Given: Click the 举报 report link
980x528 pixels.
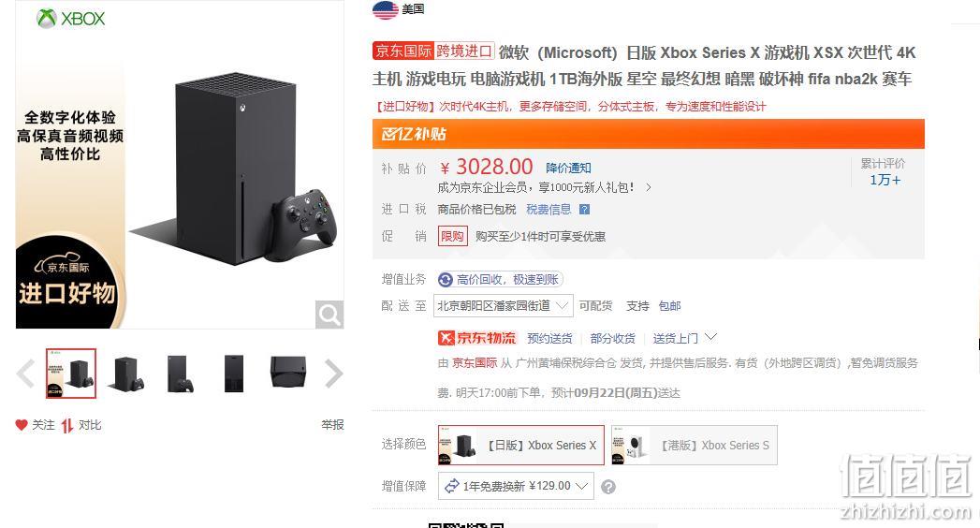Looking at the screenshot, I should 332,425.
